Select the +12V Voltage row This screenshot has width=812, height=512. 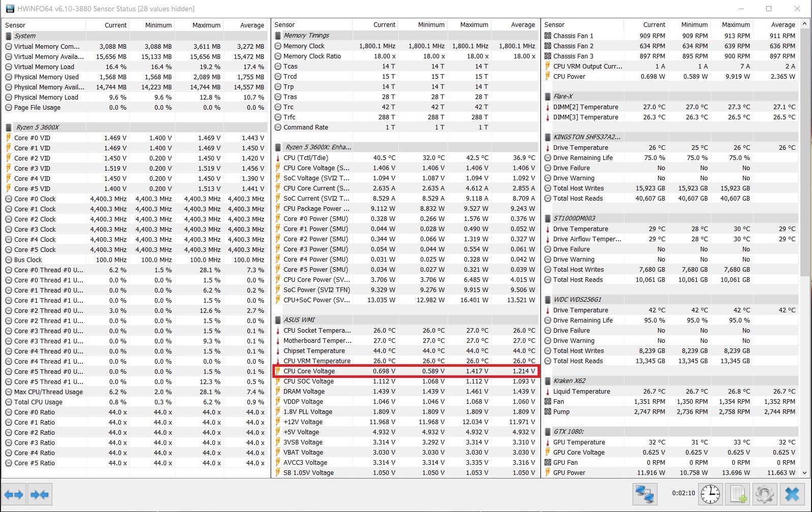[405, 422]
